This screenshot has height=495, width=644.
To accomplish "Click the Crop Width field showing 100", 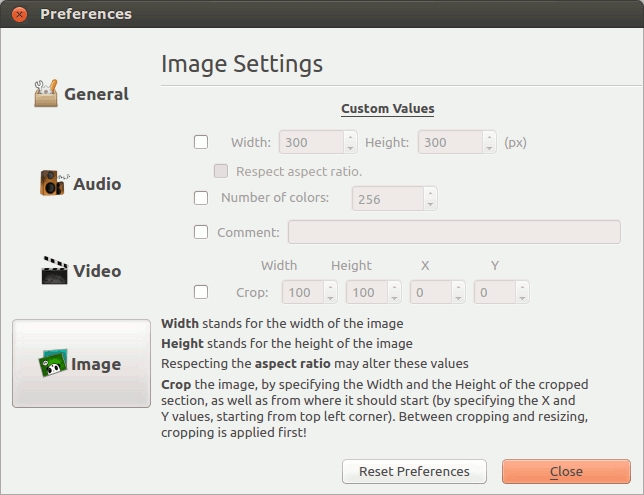I will pos(303,292).
